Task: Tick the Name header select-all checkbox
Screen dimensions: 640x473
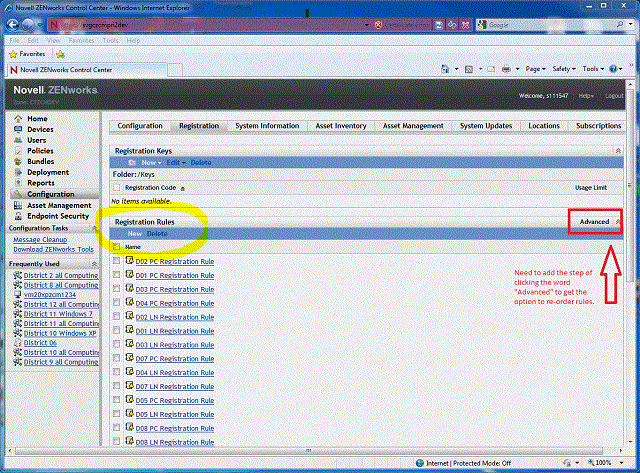Action: 117,247
